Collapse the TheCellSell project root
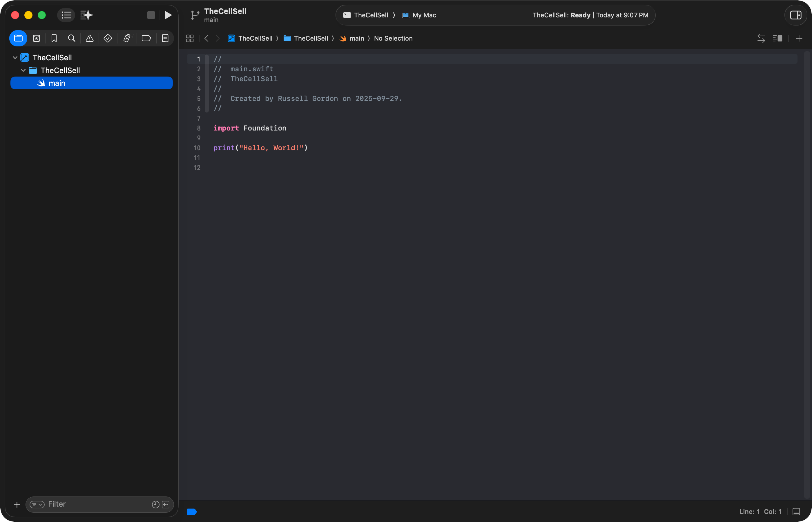 tap(15, 58)
